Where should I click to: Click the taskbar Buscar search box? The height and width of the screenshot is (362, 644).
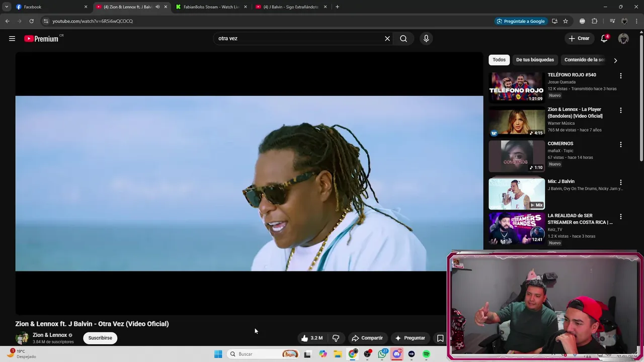[264, 354]
